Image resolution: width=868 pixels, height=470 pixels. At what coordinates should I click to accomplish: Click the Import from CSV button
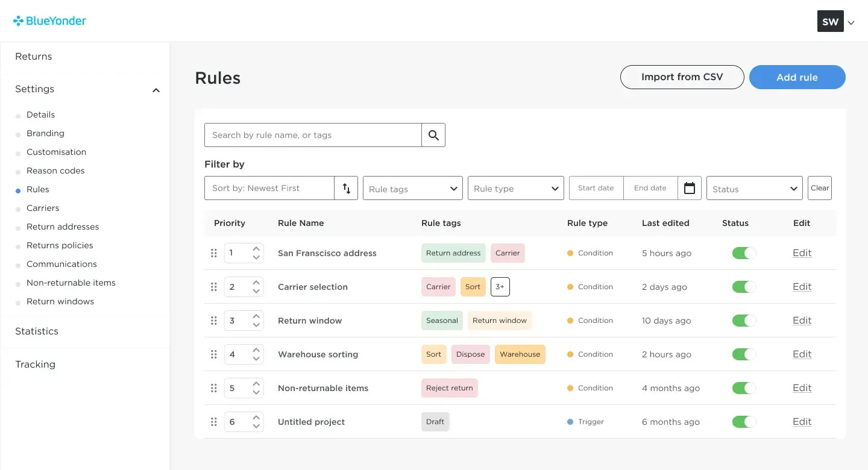682,77
